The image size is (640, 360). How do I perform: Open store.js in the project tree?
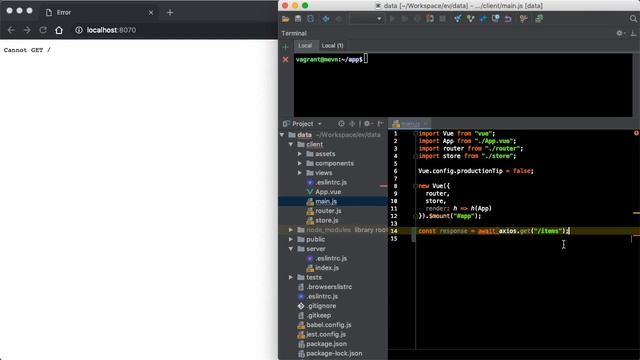point(327,220)
